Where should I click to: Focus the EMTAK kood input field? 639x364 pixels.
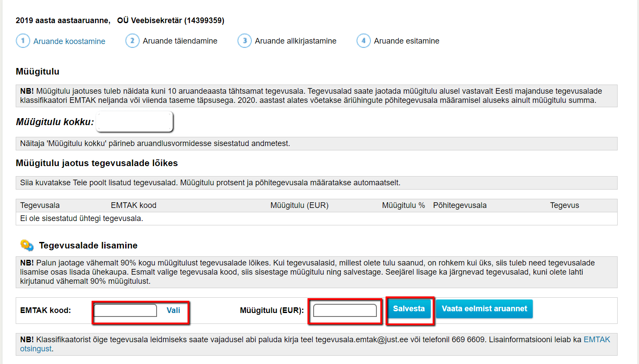click(126, 310)
